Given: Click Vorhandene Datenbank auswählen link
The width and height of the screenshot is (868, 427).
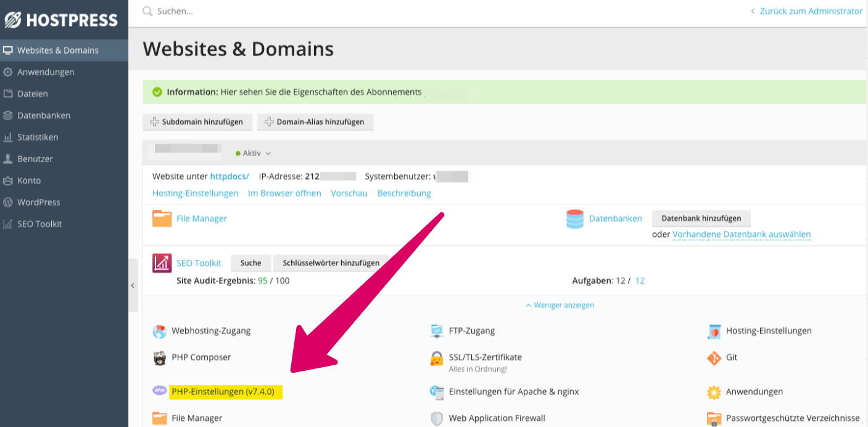Looking at the screenshot, I should click(x=742, y=234).
